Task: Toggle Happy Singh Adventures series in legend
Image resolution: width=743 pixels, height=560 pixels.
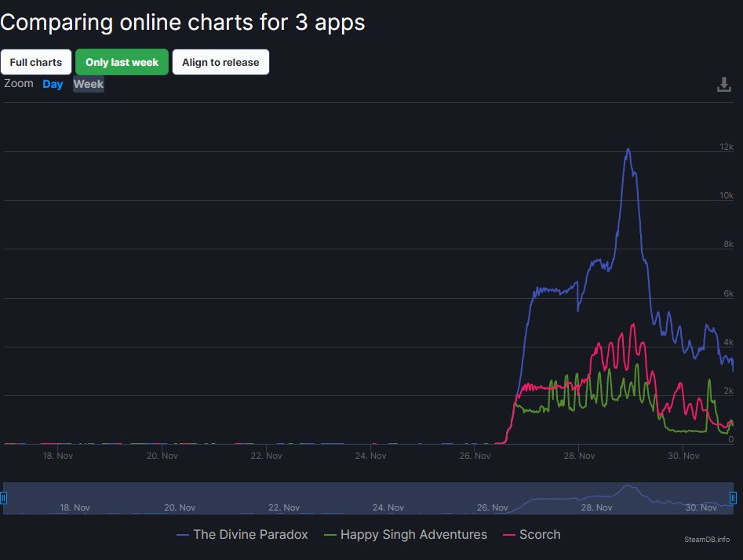Action: 405,534
